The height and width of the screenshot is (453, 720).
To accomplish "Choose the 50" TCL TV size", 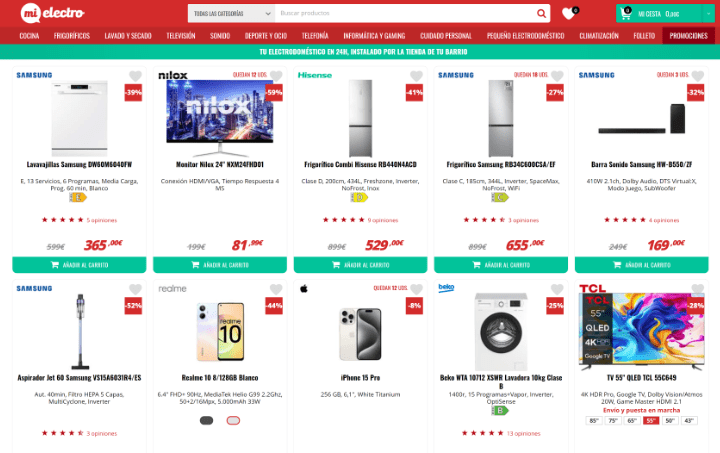I will pos(670,420).
